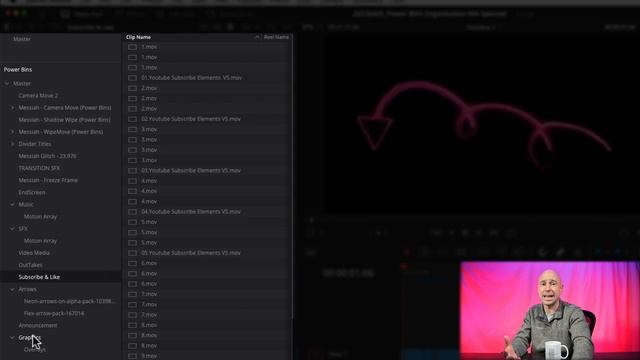Select clip 02.Youtube Subscribe Elements V5.mov
This screenshot has width=640, height=360.
[x=191, y=119]
